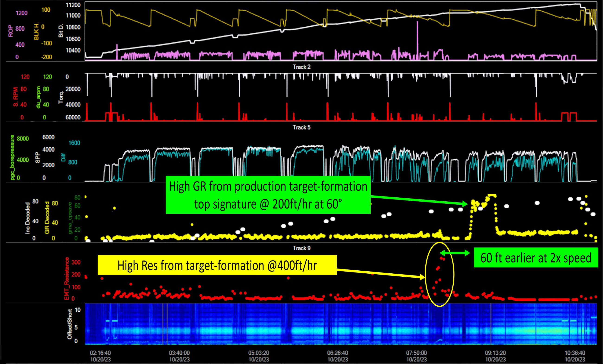This screenshot has height=364, width=603.
Task: Click the S. RPM axis label
Action: pos(15,97)
